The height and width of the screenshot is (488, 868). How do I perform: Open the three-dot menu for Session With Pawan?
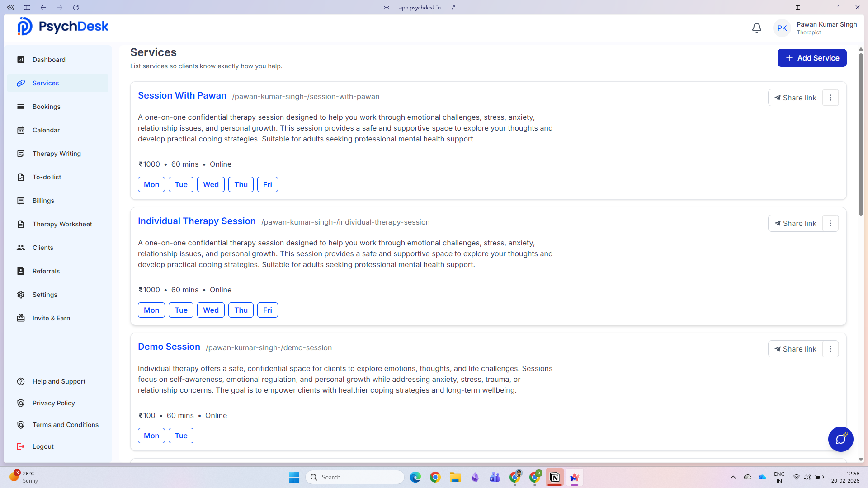pos(830,98)
